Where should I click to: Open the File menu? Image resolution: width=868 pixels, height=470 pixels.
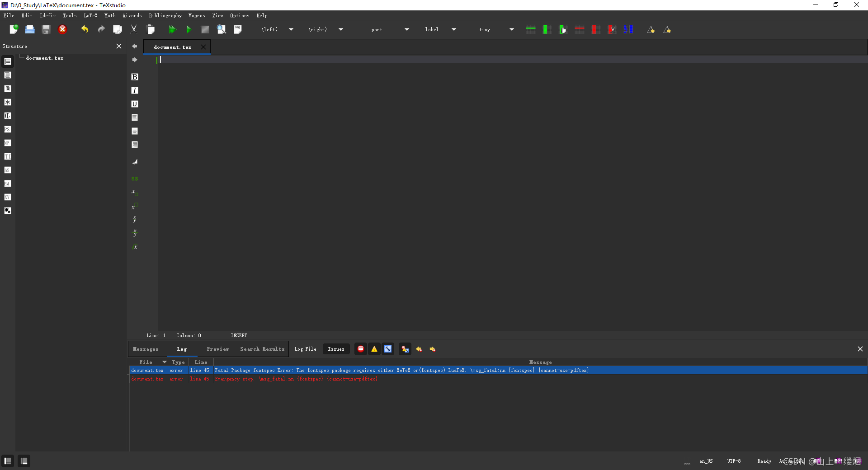9,15
